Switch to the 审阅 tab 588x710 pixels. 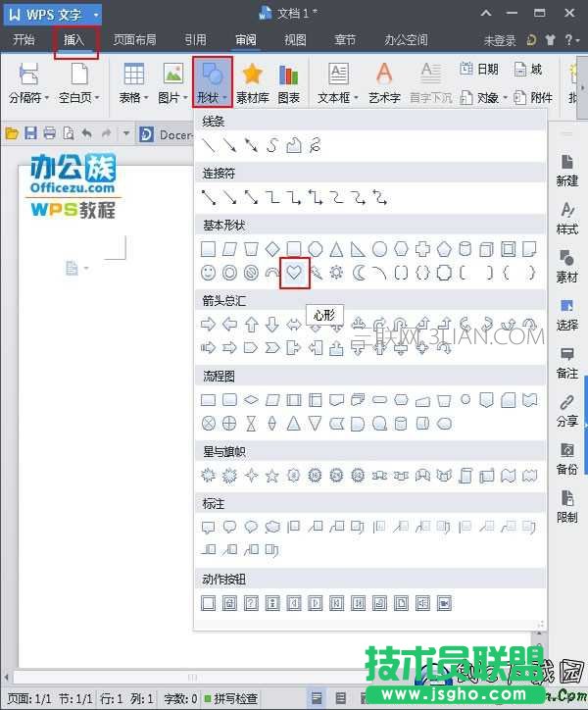pos(246,40)
